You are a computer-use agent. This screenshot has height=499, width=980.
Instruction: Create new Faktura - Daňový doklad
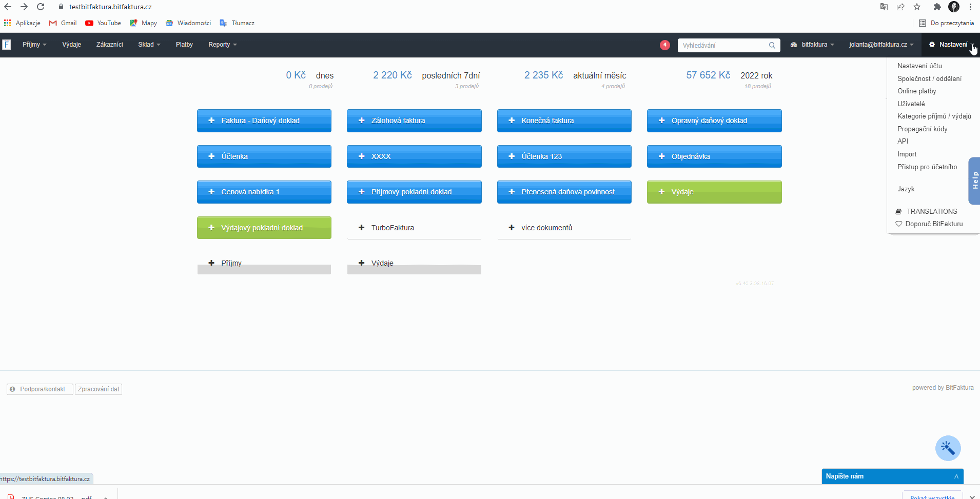coord(264,121)
